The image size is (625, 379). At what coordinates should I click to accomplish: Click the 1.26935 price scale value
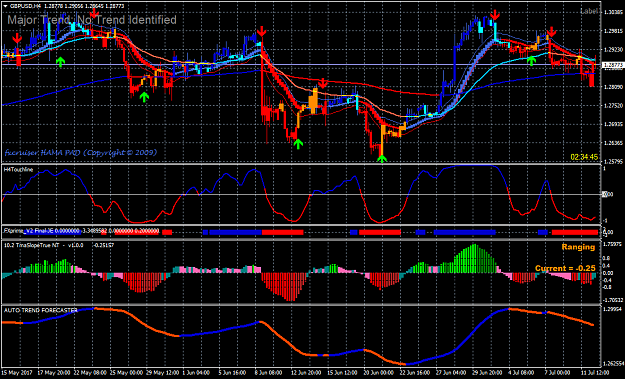[613, 124]
